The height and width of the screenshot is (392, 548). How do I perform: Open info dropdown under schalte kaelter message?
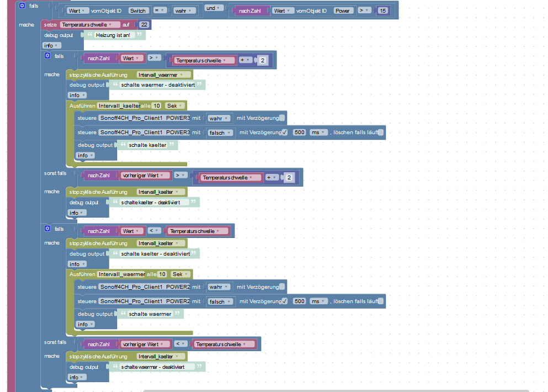(x=86, y=155)
